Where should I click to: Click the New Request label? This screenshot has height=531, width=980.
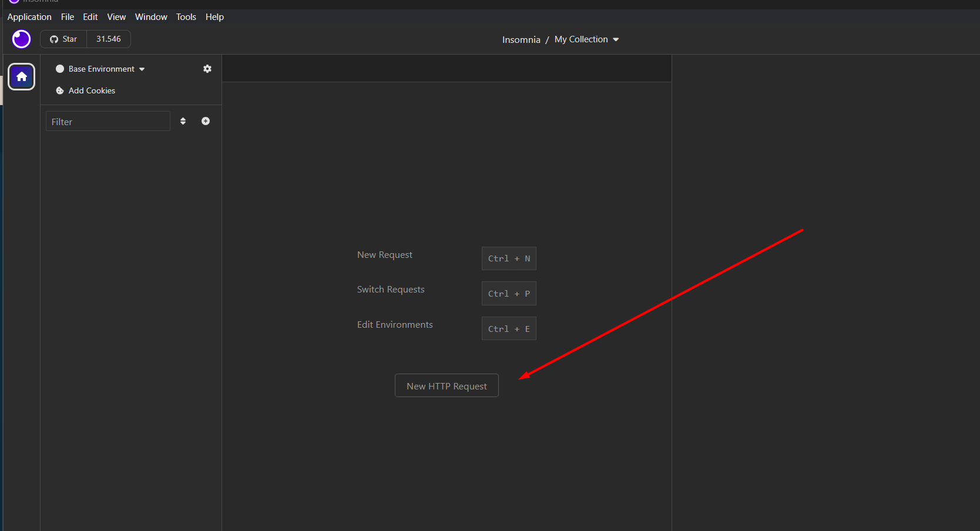(x=385, y=255)
